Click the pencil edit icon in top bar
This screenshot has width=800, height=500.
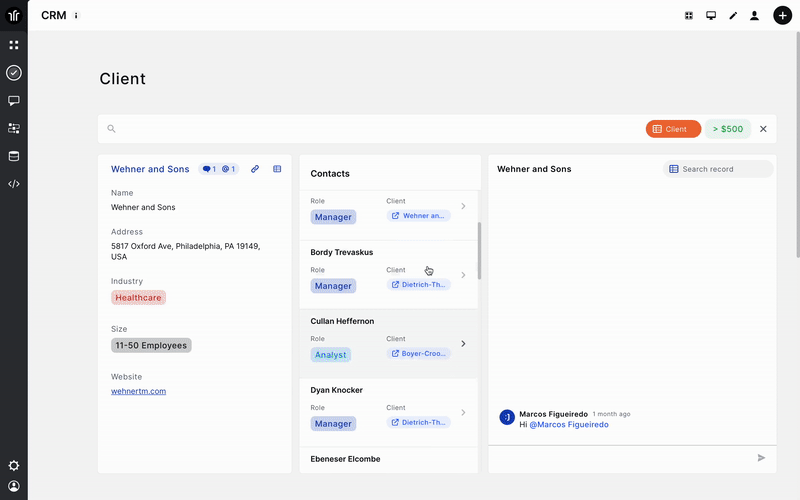coord(733,16)
